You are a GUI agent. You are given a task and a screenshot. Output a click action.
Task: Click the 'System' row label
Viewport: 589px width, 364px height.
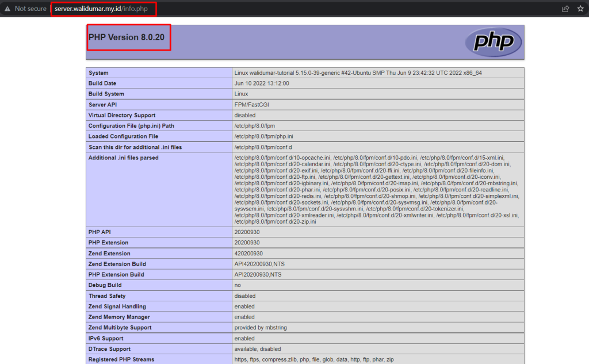click(98, 73)
